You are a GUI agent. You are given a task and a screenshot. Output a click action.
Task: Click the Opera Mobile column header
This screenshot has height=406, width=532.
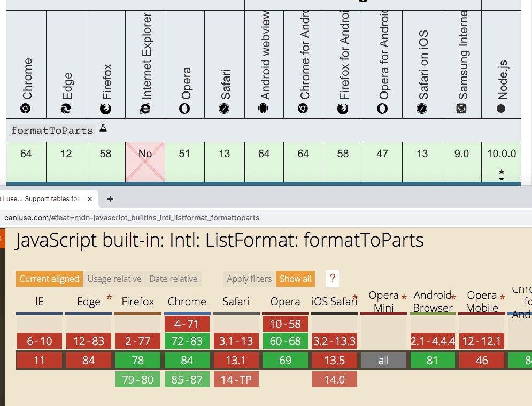click(482, 302)
